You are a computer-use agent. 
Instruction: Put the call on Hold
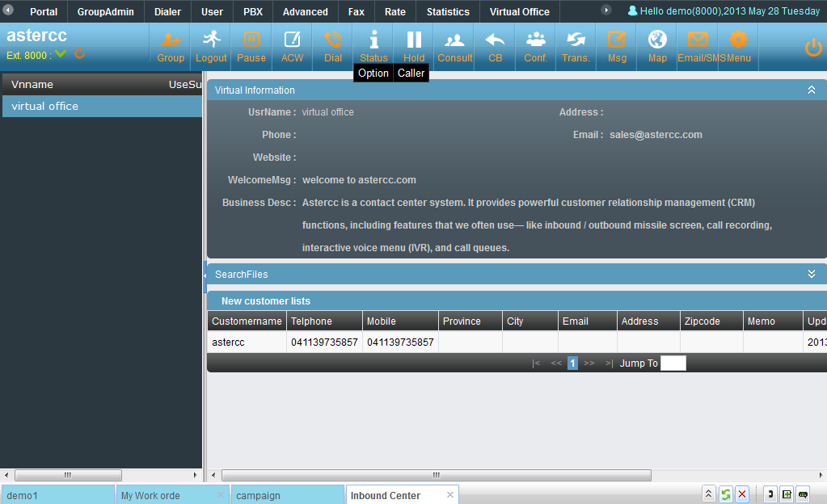(414, 46)
